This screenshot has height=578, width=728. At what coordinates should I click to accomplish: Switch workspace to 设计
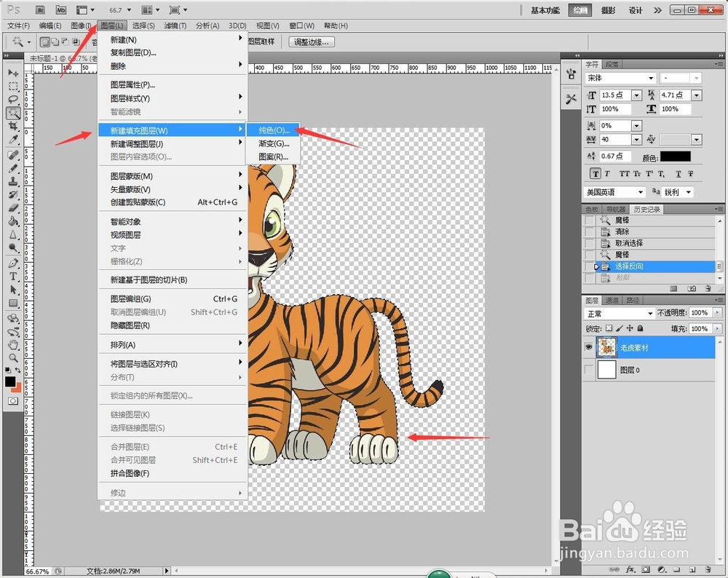click(x=635, y=10)
